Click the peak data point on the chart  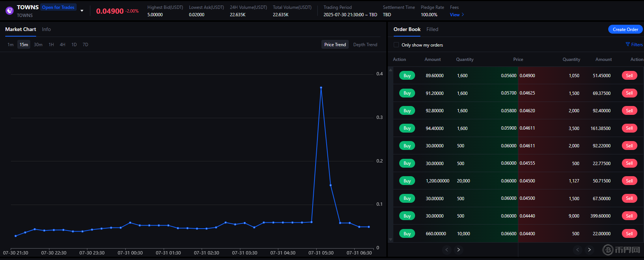point(321,88)
